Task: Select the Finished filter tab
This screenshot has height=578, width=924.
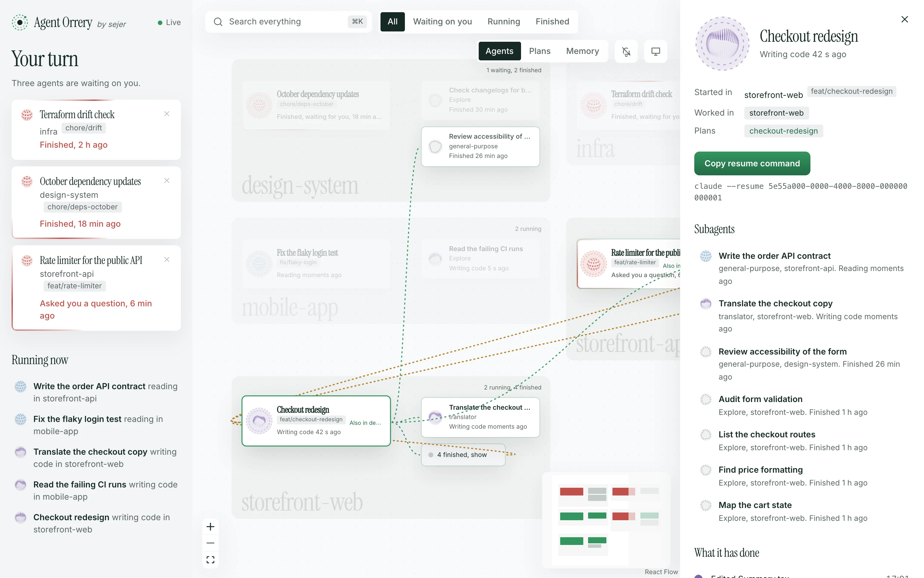Action: (552, 22)
